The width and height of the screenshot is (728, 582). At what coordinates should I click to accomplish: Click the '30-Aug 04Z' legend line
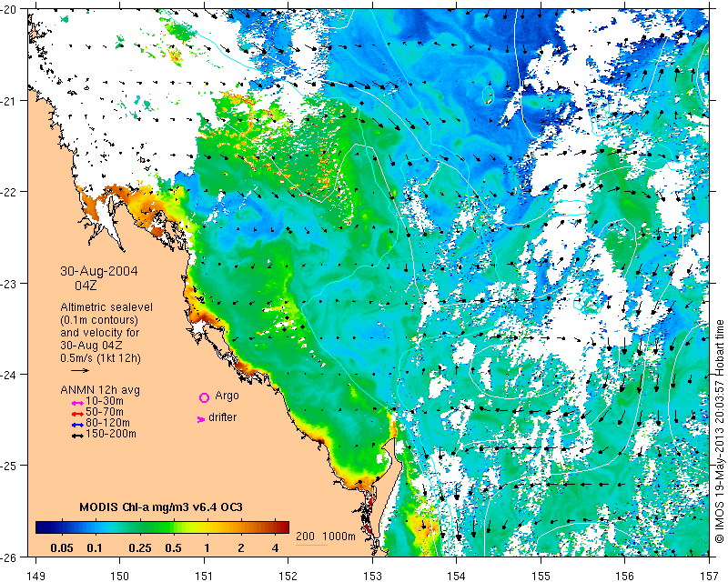(91, 346)
